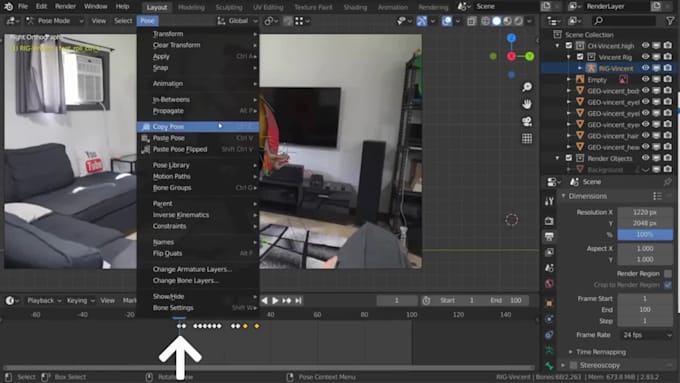Toggle viewport overlays icon
This screenshot has height=383, width=680.
point(447,21)
